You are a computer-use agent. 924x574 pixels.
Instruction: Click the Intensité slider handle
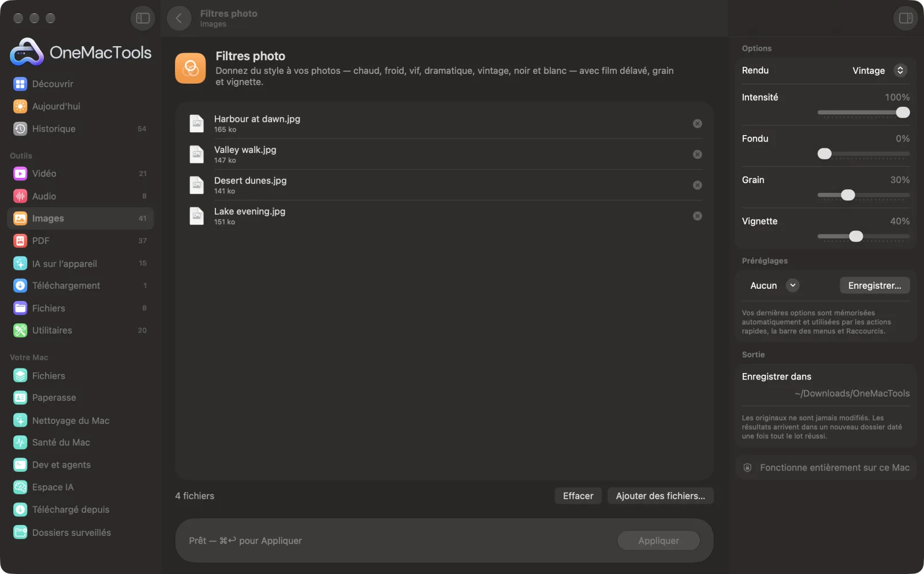tap(903, 113)
